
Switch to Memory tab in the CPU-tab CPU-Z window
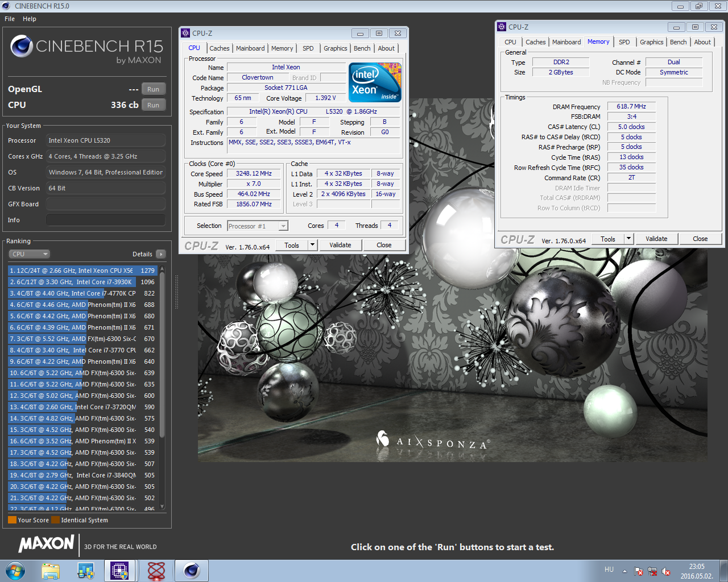pyautogui.click(x=282, y=48)
